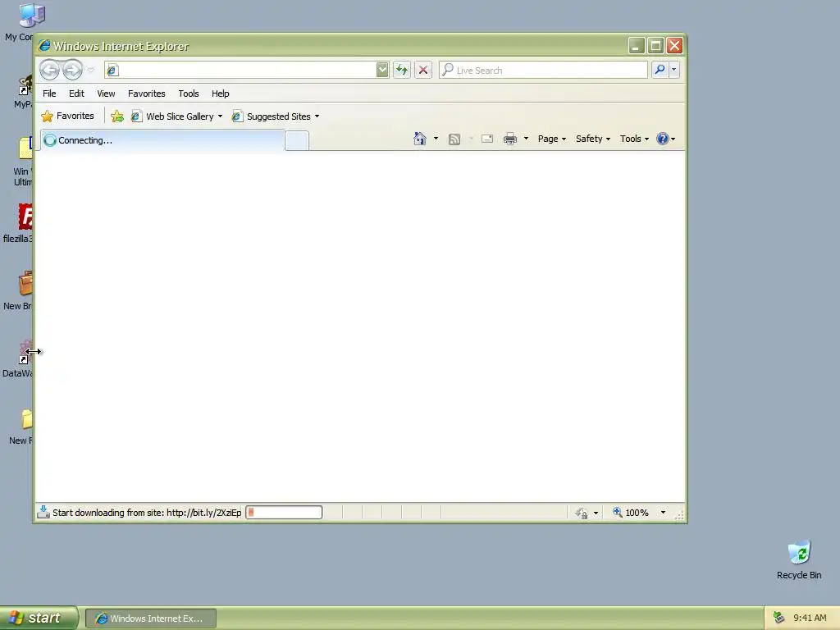Viewport: 840px width, 630px height.
Task: Click the Favorites star button
Action: click(68, 116)
